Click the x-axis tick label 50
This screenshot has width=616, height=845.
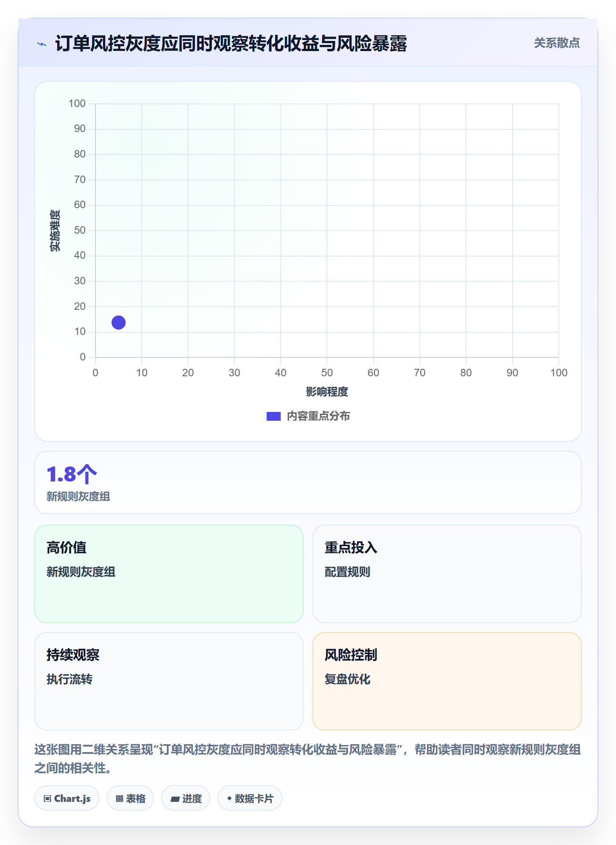[327, 373]
